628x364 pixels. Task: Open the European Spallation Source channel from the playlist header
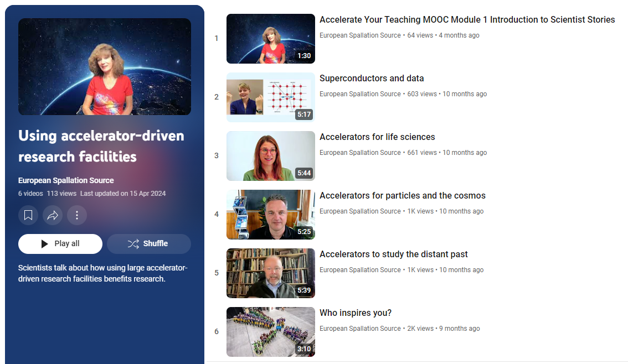[x=66, y=180]
